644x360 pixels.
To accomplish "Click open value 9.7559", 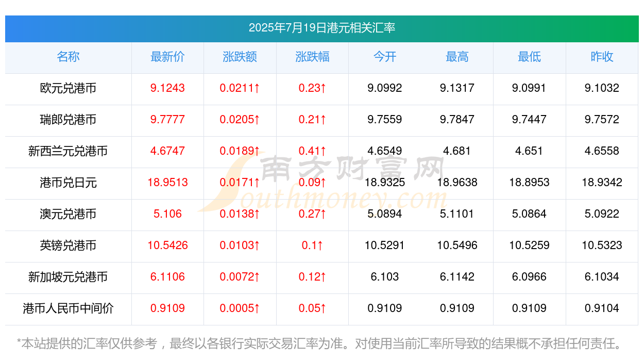I will 385,120.
